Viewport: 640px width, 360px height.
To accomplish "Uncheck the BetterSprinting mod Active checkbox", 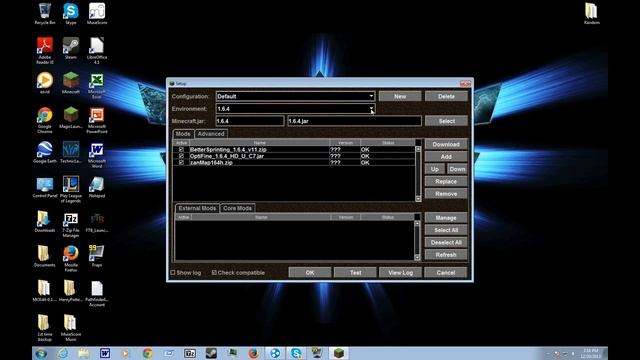I will coord(181,150).
